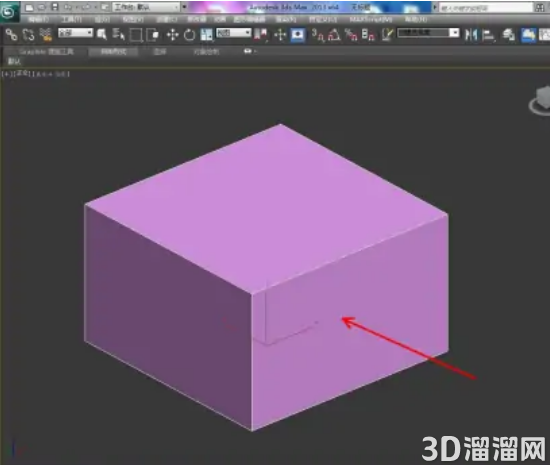550x465 pixels.
Task: Open the 全部 selection filter dropdown
Action: [75, 33]
